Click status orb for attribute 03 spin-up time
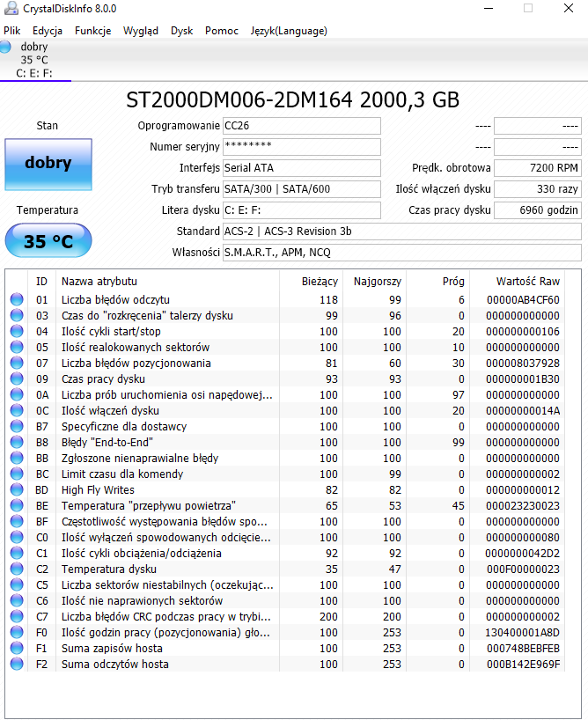This screenshot has width=588, height=720. 17,315
